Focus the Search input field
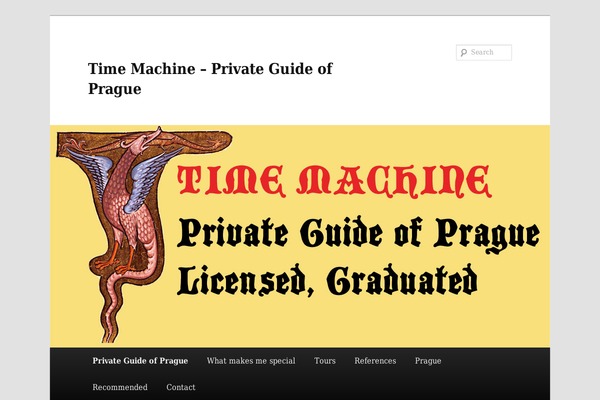The height and width of the screenshot is (400, 600). pos(489,53)
